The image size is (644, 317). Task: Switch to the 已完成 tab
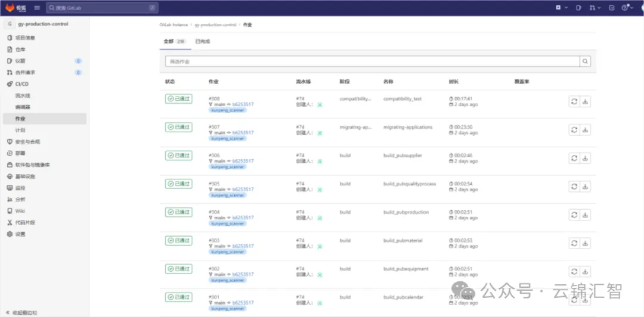203,42
